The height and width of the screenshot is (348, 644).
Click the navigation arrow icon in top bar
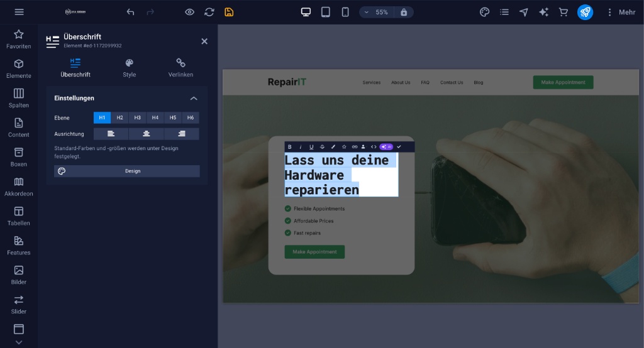(524, 12)
